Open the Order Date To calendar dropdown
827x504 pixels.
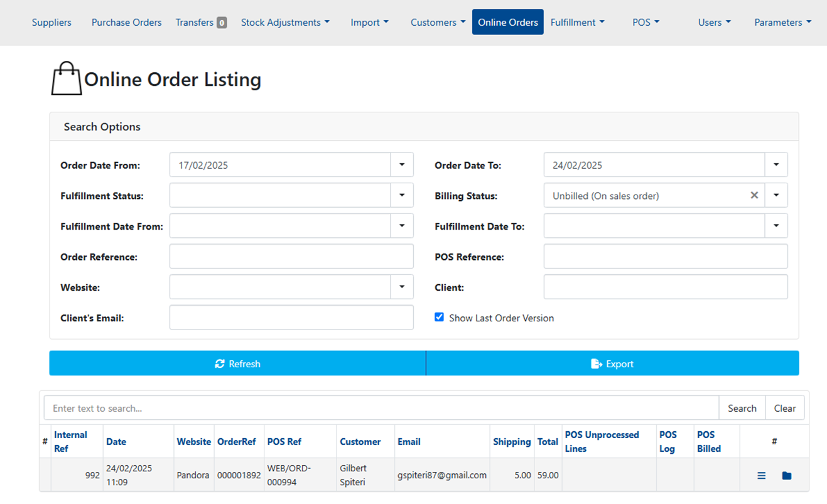coord(776,165)
